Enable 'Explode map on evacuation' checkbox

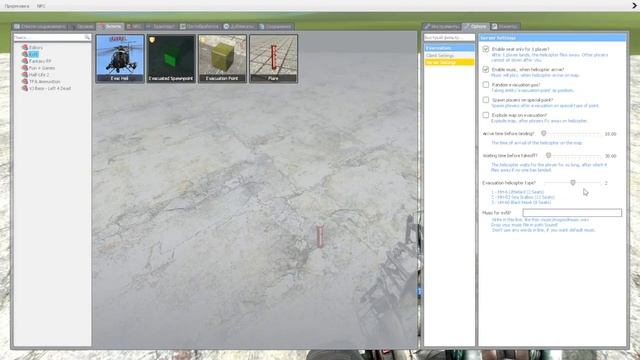(x=486, y=115)
